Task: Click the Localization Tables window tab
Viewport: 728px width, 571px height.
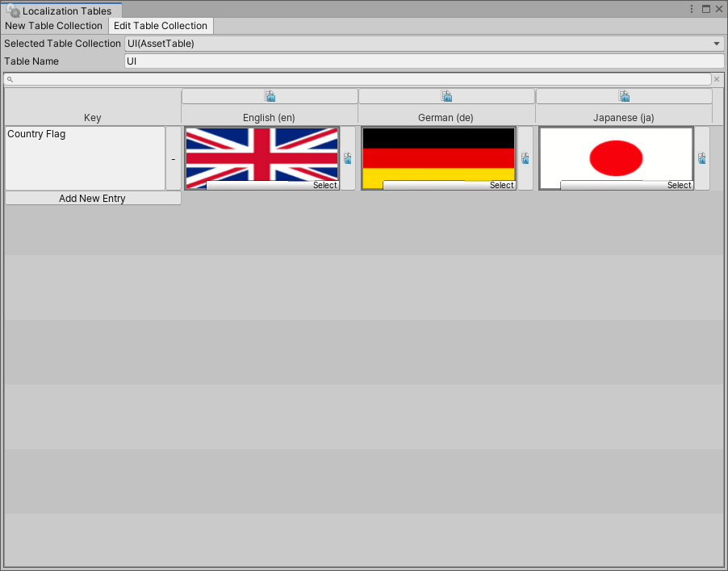Action: (x=62, y=10)
